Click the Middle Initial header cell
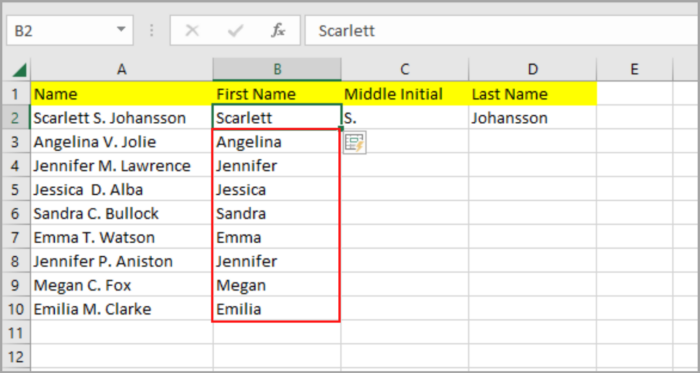This screenshot has height=373, width=700. pyautogui.click(x=405, y=94)
